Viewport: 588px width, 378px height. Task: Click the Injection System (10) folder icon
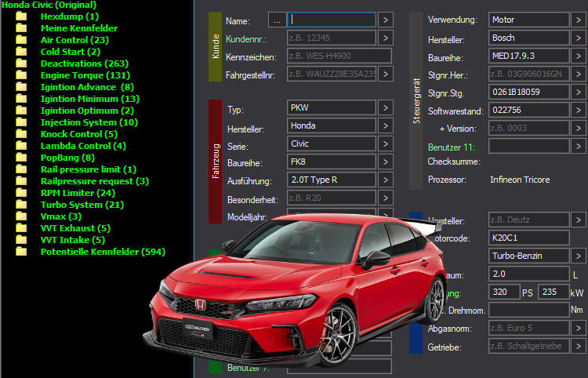tap(21, 122)
